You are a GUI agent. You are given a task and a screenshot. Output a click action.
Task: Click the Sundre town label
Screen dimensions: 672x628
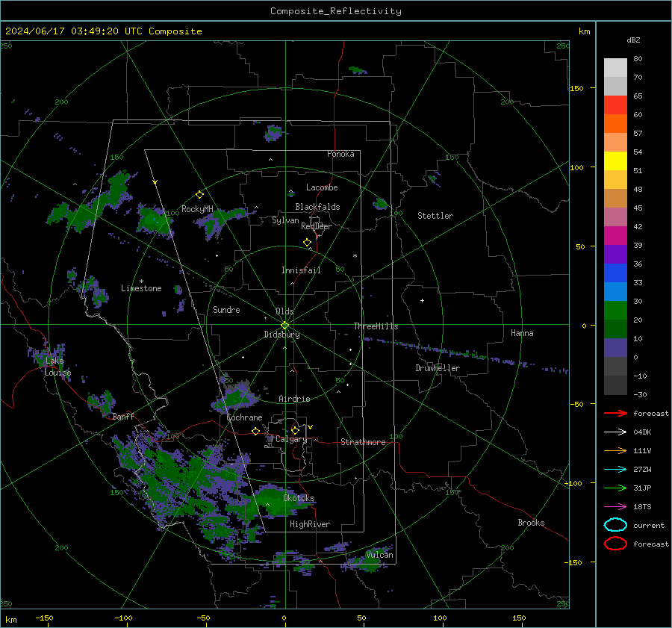coord(226,310)
